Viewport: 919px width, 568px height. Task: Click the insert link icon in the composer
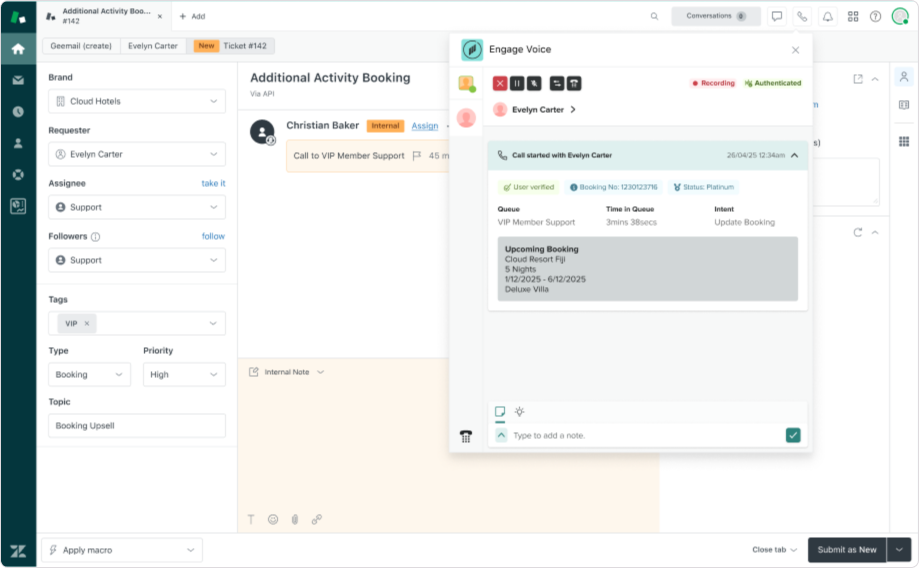(317, 519)
